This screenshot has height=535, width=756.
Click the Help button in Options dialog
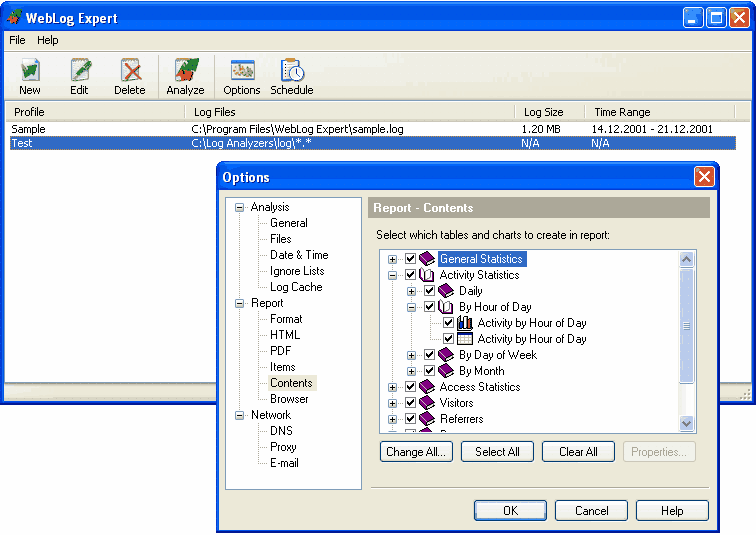672,510
